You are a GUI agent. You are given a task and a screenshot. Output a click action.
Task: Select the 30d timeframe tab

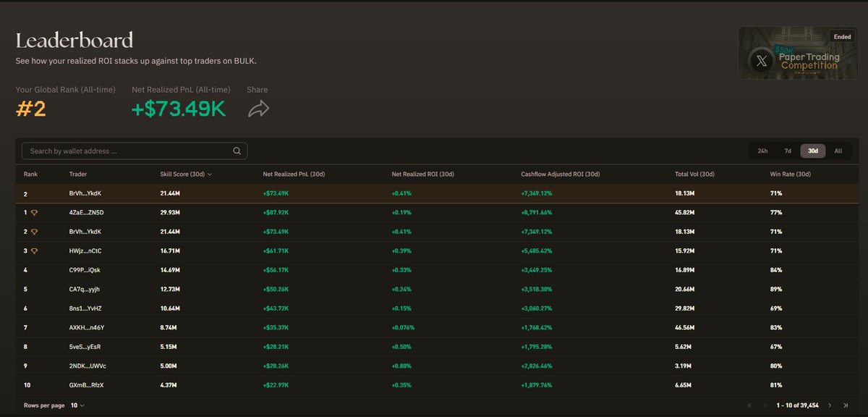(813, 151)
